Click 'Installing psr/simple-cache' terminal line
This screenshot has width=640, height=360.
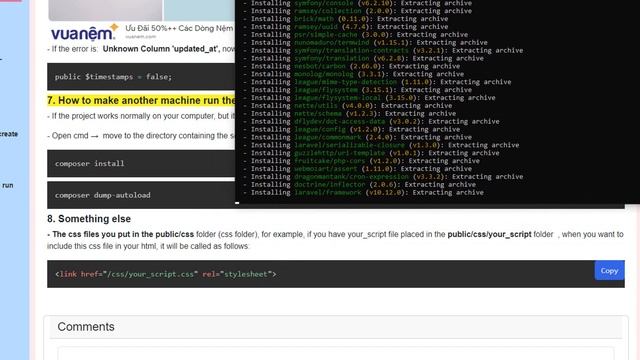(355, 35)
